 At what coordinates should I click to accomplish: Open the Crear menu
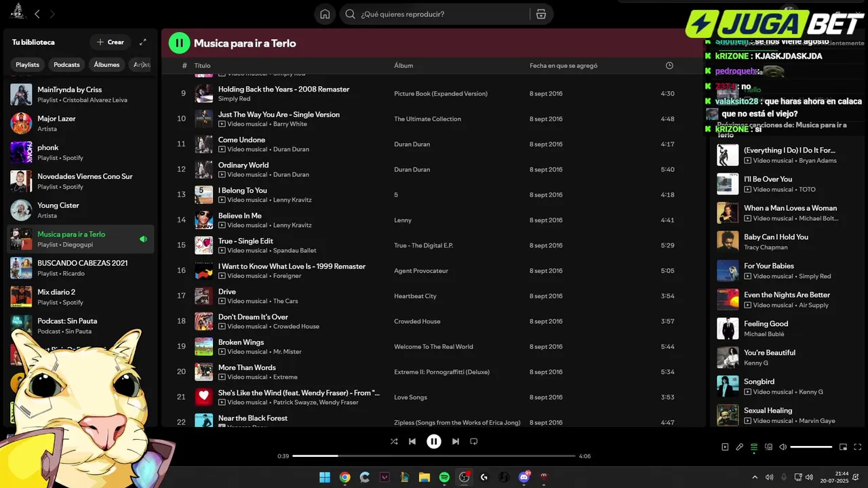pyautogui.click(x=110, y=42)
